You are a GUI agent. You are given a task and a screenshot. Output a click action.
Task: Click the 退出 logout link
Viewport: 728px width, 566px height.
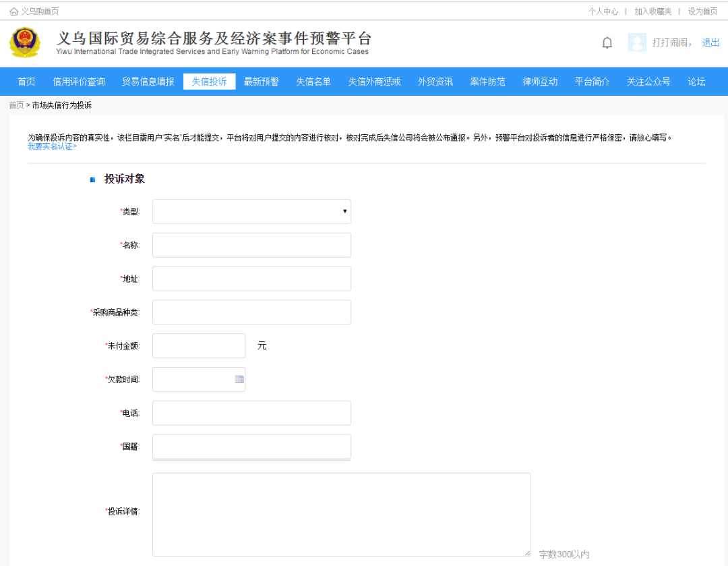[710, 43]
